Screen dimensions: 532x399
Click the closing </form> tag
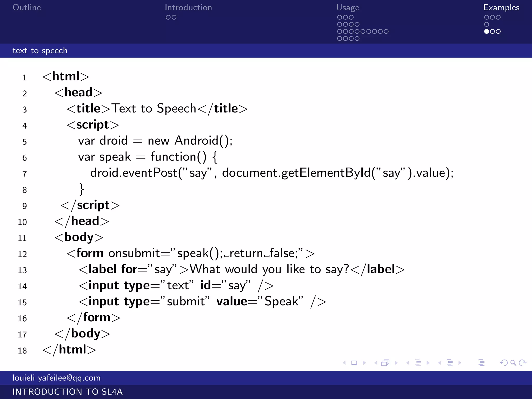click(94, 318)
